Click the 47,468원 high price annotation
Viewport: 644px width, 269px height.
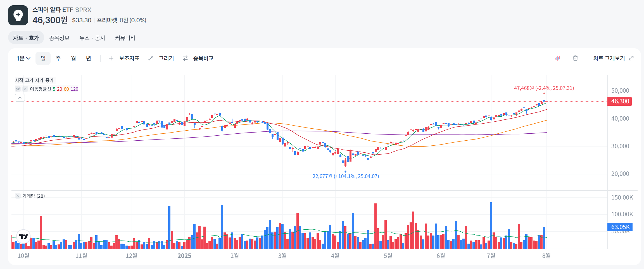click(x=544, y=88)
